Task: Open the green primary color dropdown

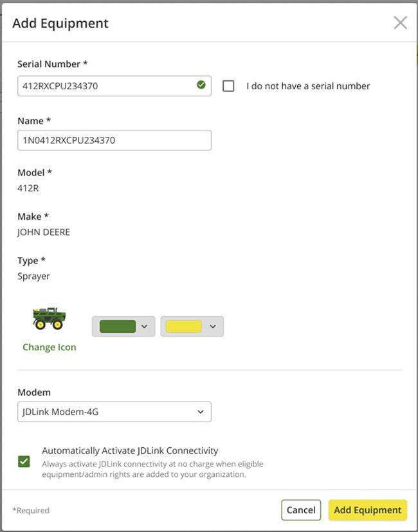Action: 123,326
